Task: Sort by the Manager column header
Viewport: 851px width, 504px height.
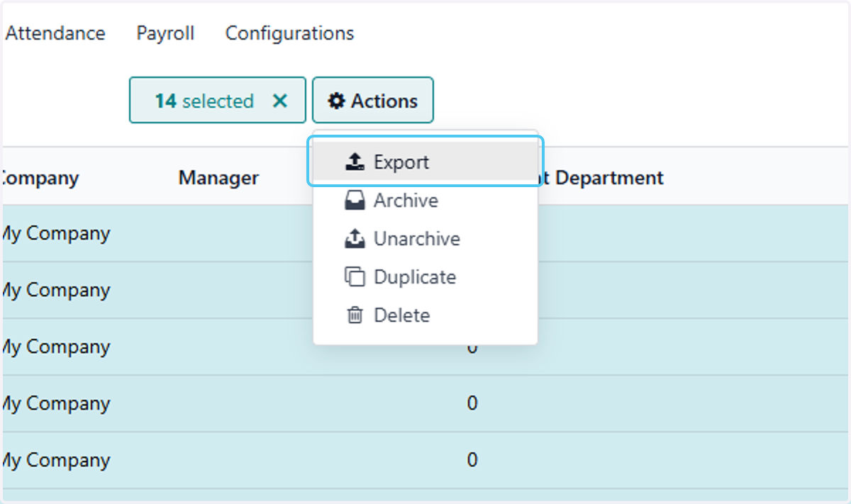Action: 218,177
